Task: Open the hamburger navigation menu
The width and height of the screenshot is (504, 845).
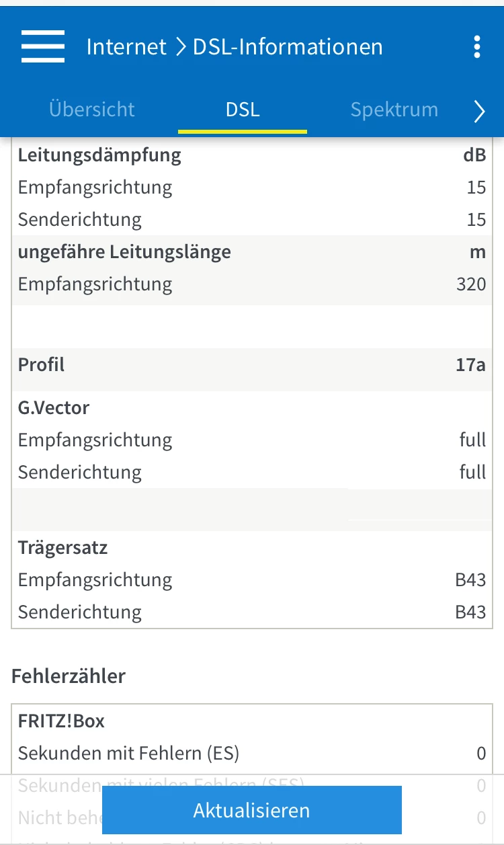Action: (x=43, y=47)
